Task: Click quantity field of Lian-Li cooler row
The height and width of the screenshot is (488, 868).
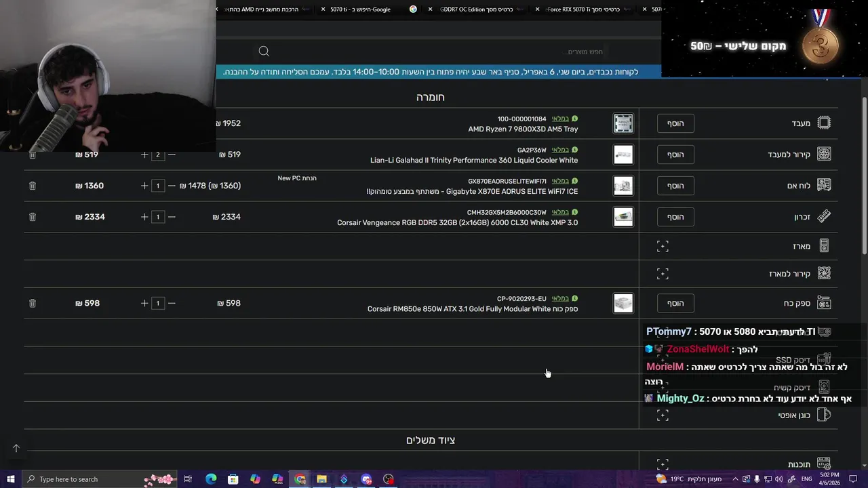Action: (158, 155)
